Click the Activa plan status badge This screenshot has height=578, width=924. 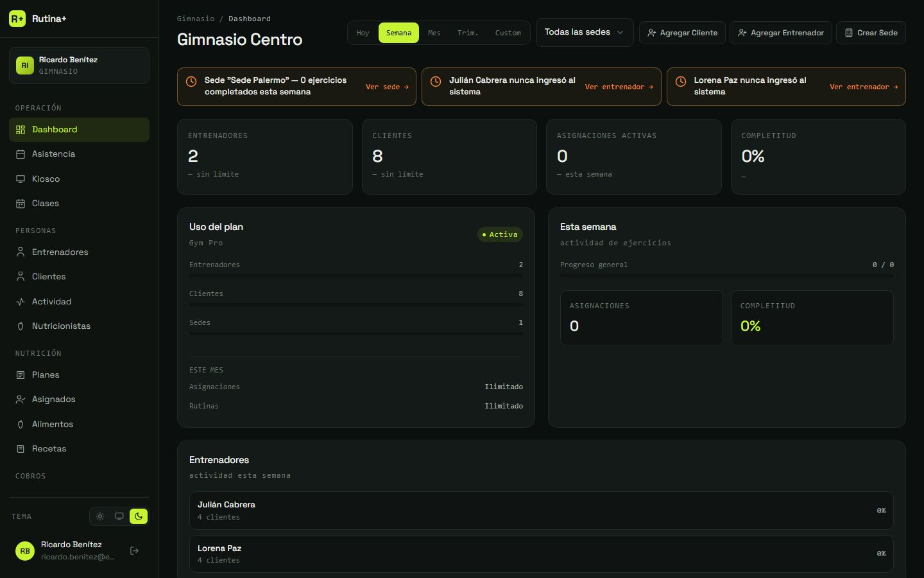point(500,234)
